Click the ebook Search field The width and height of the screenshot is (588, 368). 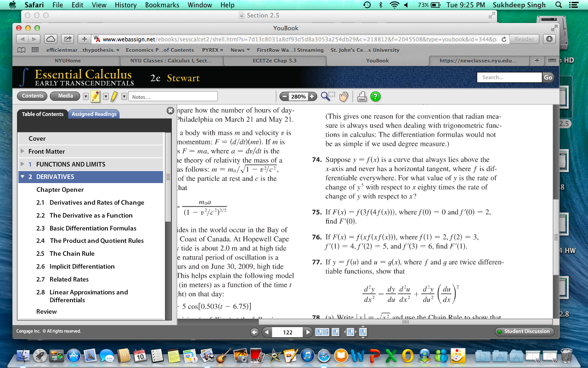509,77
